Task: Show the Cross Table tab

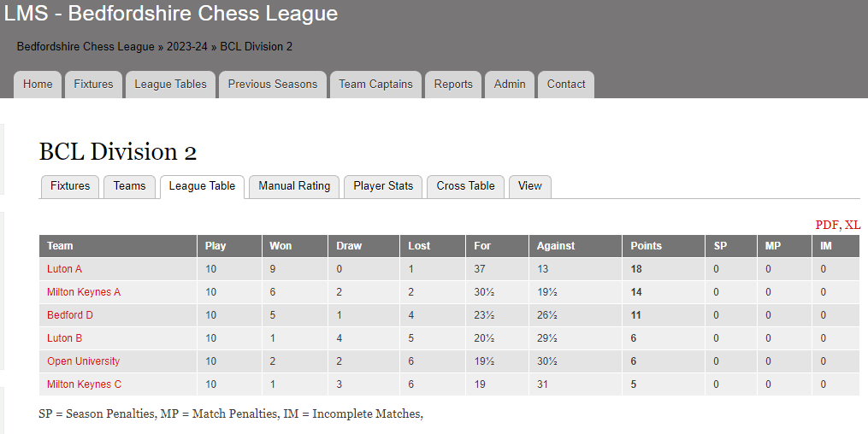Action: coord(465,186)
